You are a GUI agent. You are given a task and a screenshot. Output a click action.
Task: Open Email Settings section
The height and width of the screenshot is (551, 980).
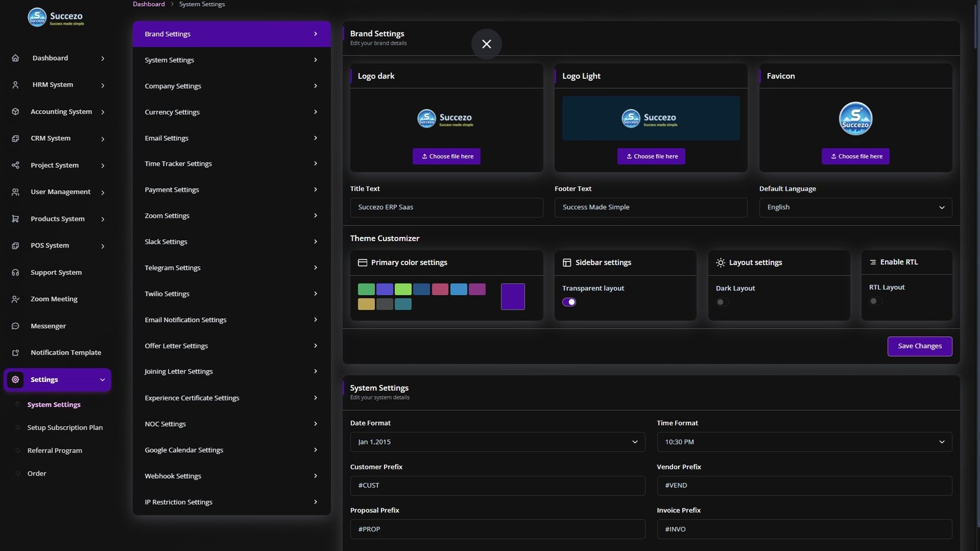tap(232, 138)
